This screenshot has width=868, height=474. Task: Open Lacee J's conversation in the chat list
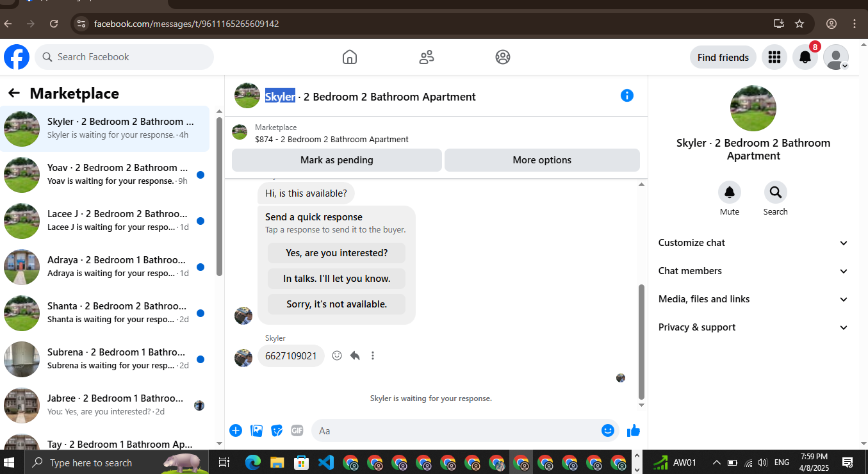coord(105,221)
